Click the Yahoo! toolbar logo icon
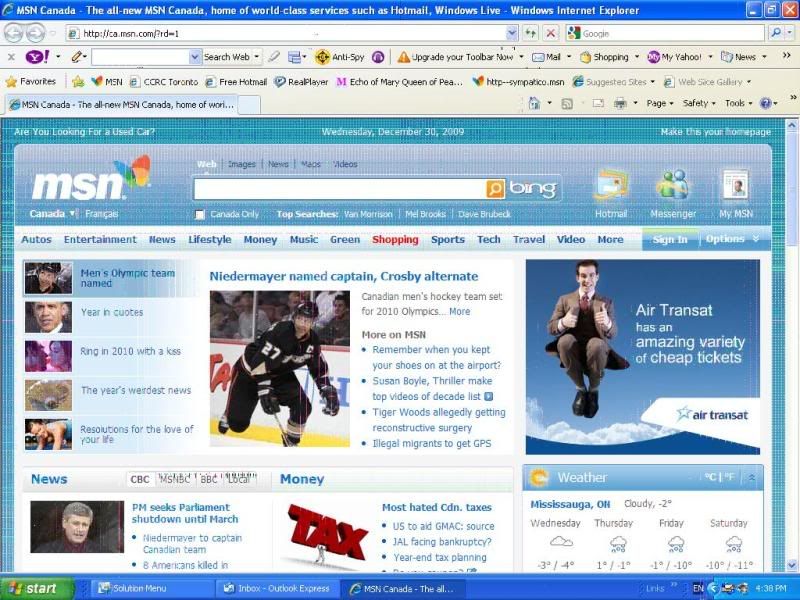 coord(37,57)
